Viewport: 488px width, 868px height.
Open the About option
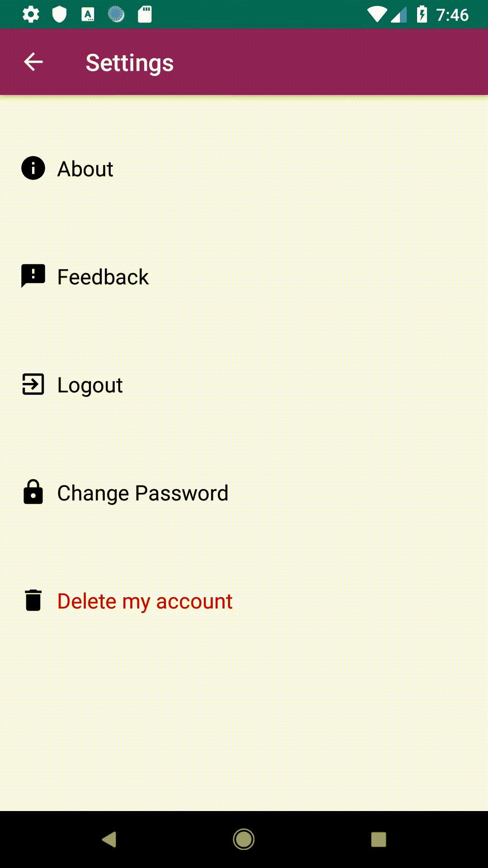point(85,169)
